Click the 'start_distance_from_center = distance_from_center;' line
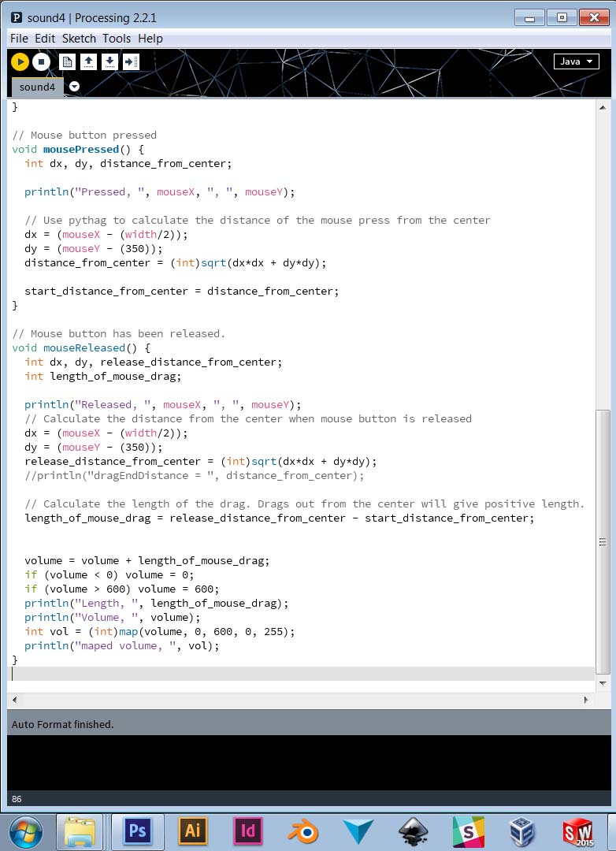Image resolution: width=616 pixels, height=851 pixels. [x=182, y=292]
